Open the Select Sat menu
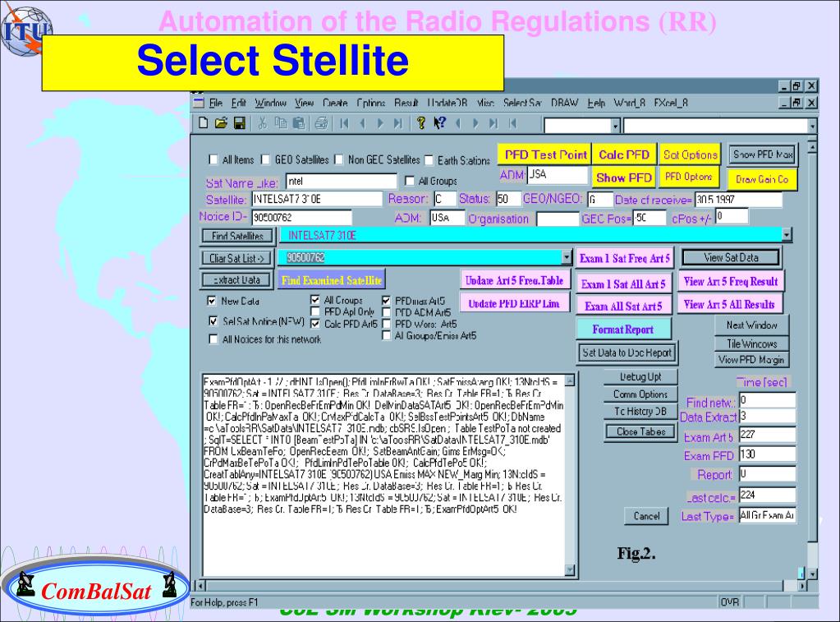The width and height of the screenshot is (840, 622). tap(522, 103)
